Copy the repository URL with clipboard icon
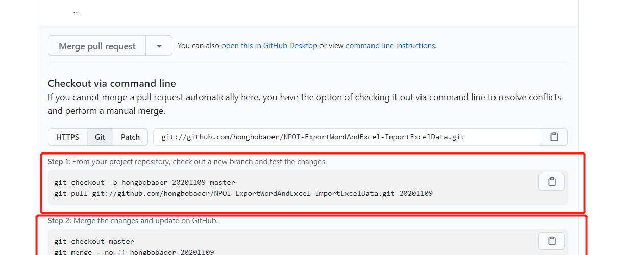This screenshot has width=644, height=255. [554, 137]
